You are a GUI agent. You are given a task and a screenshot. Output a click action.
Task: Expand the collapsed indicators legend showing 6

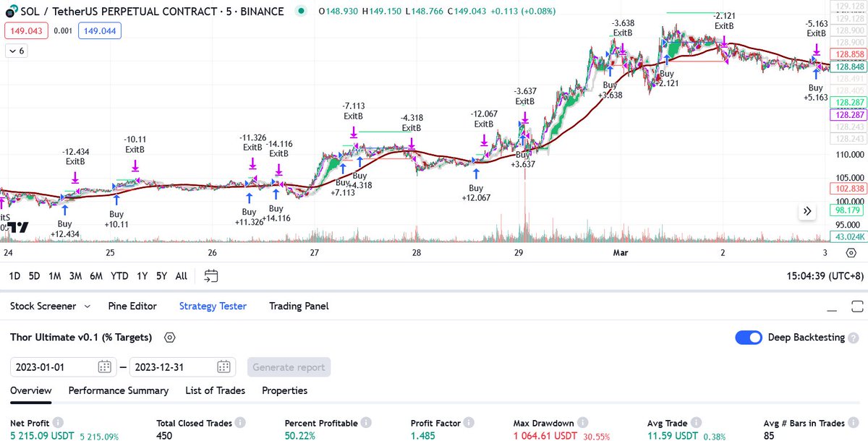15,51
